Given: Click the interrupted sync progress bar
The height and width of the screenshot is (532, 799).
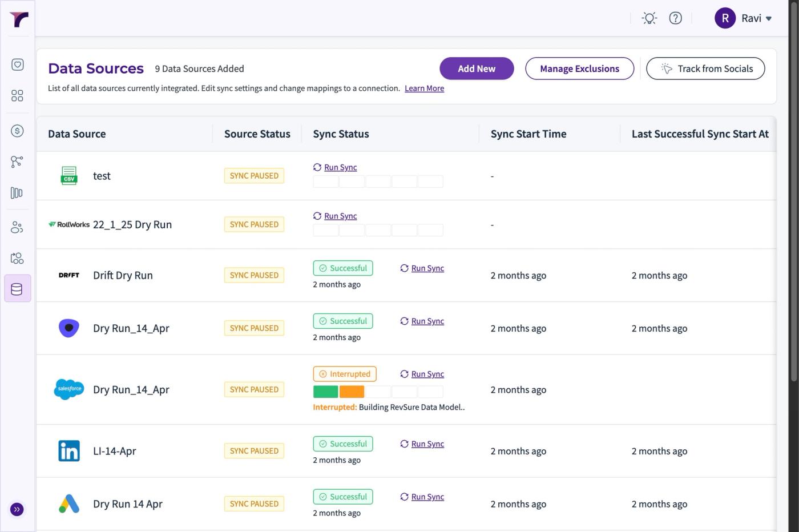Looking at the screenshot, I should (378, 392).
